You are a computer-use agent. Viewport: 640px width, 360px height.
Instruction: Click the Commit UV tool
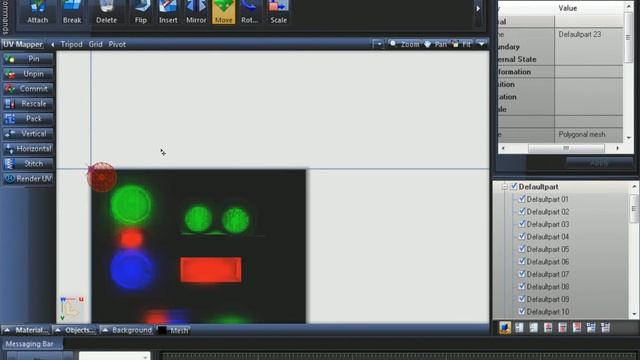coord(28,89)
